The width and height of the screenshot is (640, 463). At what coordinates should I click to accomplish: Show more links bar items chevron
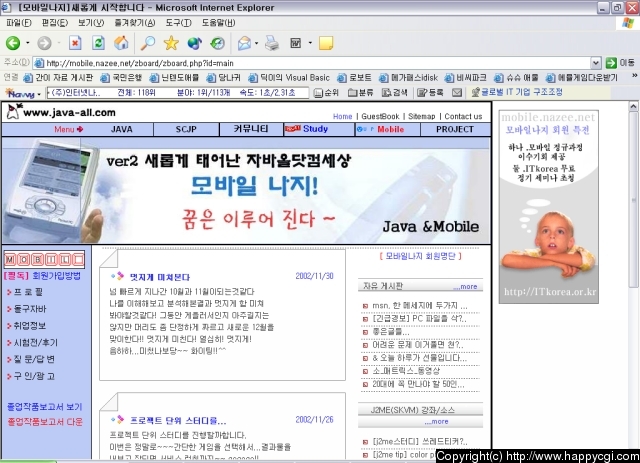[x=634, y=76]
